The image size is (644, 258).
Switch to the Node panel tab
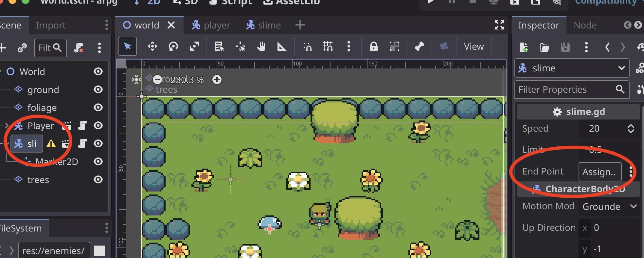[585, 25]
